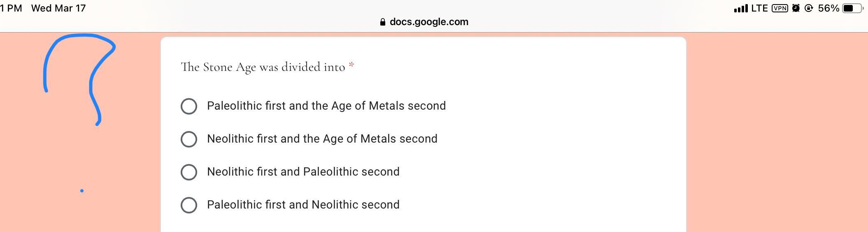Image resolution: width=868 pixels, height=232 pixels.
Task: Tap the 'Wed Mar 17' date in status bar
Action: click(x=58, y=9)
